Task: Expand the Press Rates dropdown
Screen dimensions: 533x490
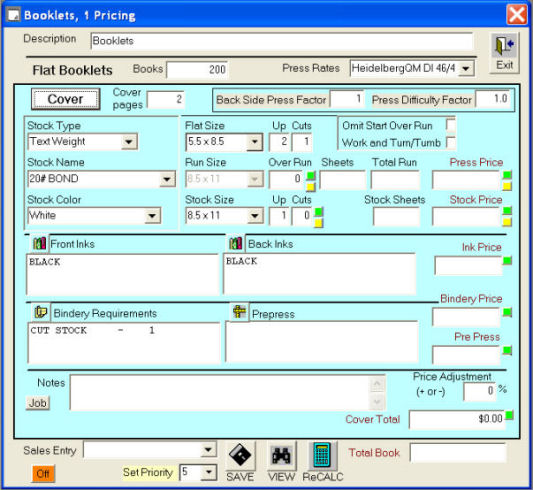Action: [466, 68]
